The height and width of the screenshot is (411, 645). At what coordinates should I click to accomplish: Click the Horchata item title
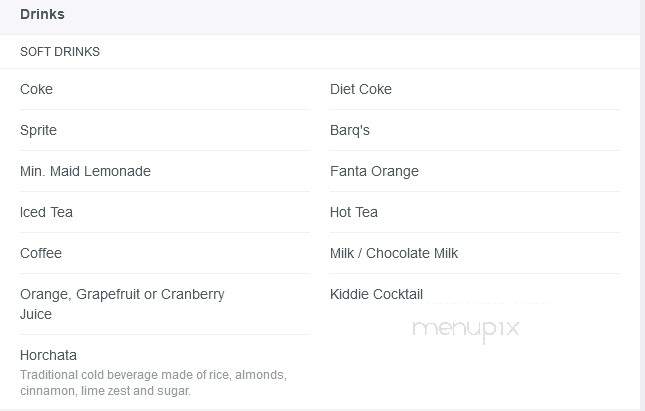(x=49, y=355)
